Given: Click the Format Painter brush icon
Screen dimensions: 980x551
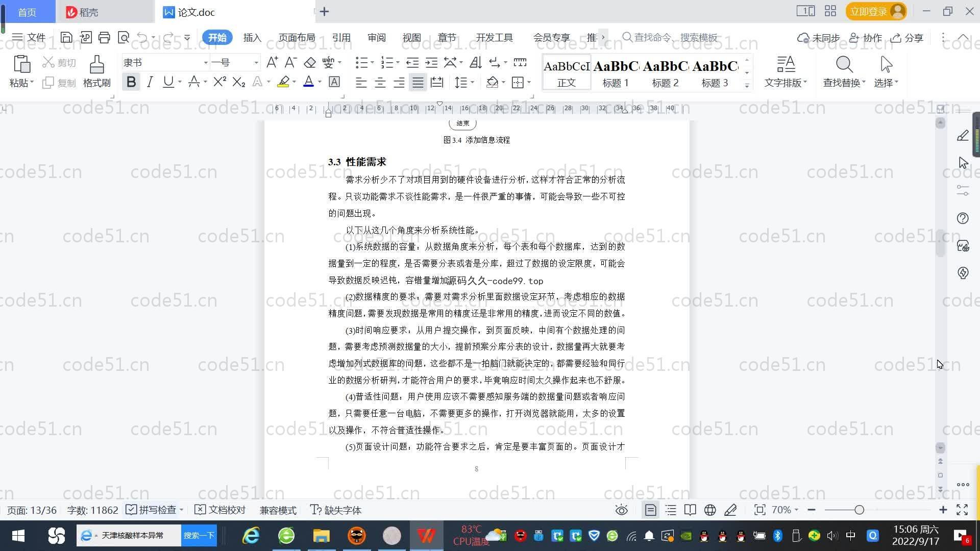Looking at the screenshot, I should [96, 64].
